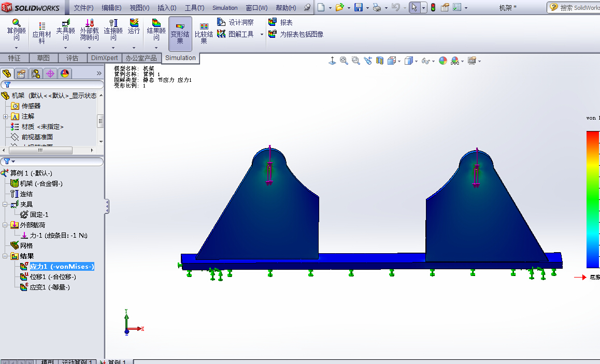Screen dimensions: 600x364
Task: Click Include Image for Report (为报表包括图像)
Action: [x=296, y=34]
